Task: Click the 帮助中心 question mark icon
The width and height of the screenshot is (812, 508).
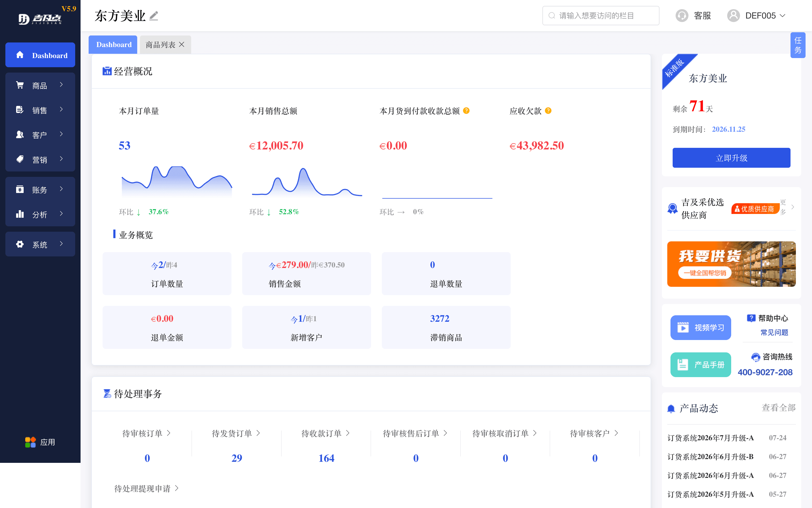Action: tap(751, 318)
